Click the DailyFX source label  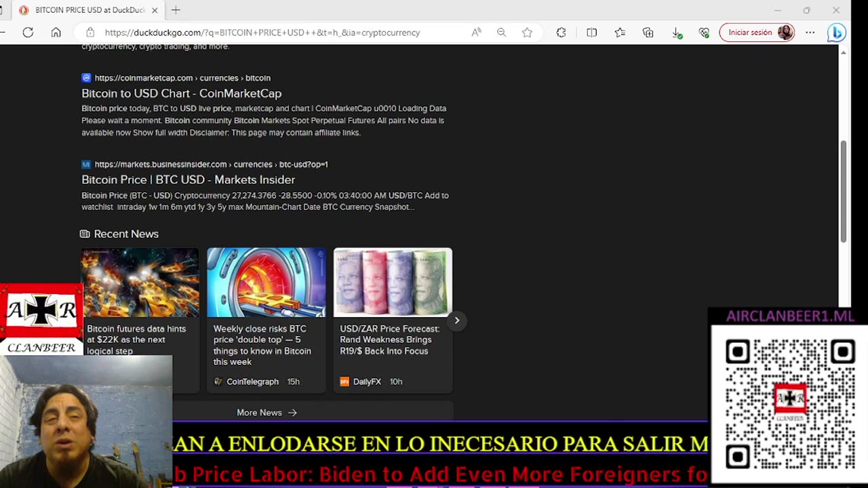coord(367,382)
